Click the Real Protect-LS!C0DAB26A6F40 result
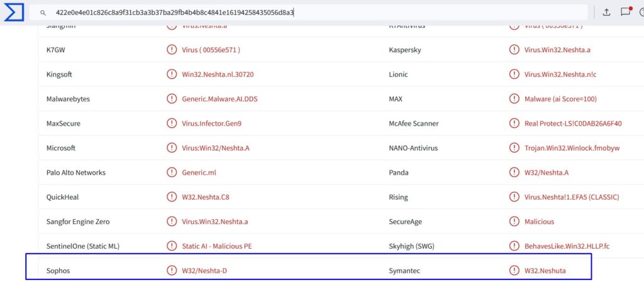 [x=573, y=123]
